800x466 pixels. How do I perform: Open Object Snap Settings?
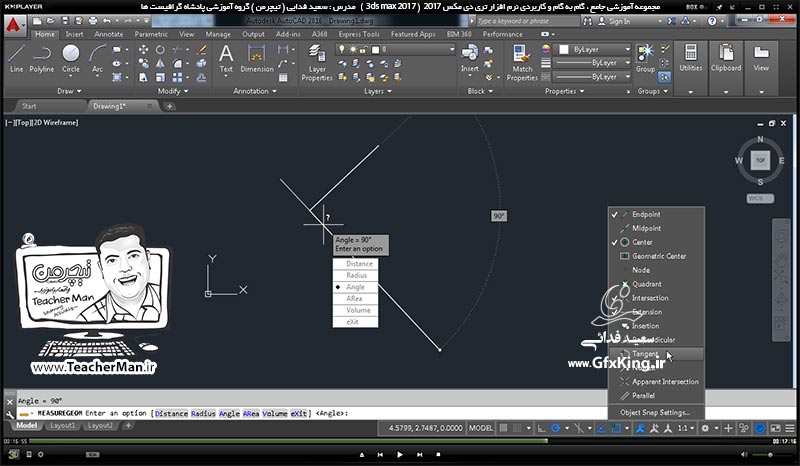coord(655,412)
